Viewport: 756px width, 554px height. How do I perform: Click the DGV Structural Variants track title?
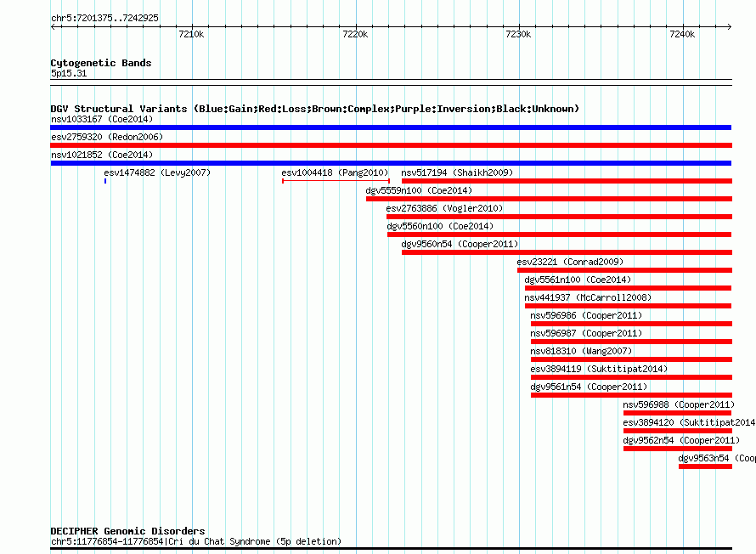point(315,109)
